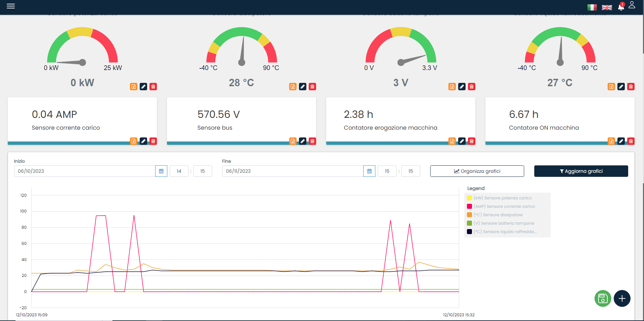Toggle Sensore dissipatore legend series

(x=495, y=215)
